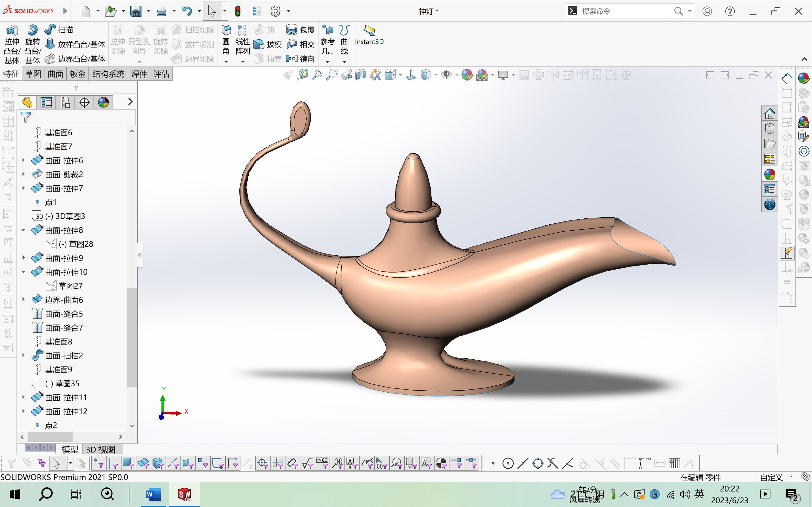Toggle hide/show items eye icon

tap(446, 75)
